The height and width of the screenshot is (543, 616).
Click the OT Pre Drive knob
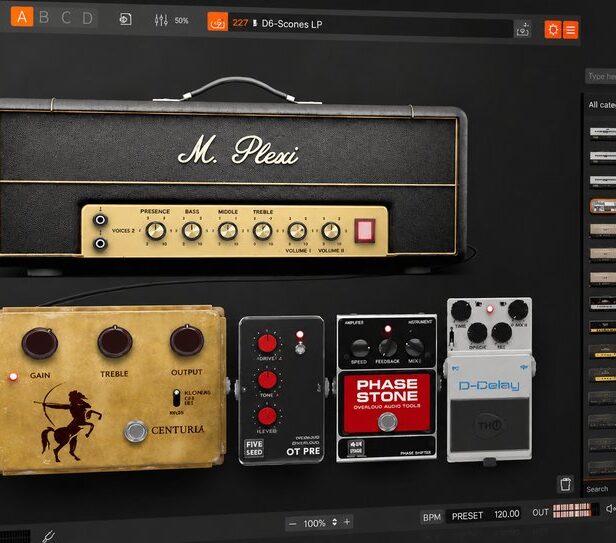coord(267,343)
